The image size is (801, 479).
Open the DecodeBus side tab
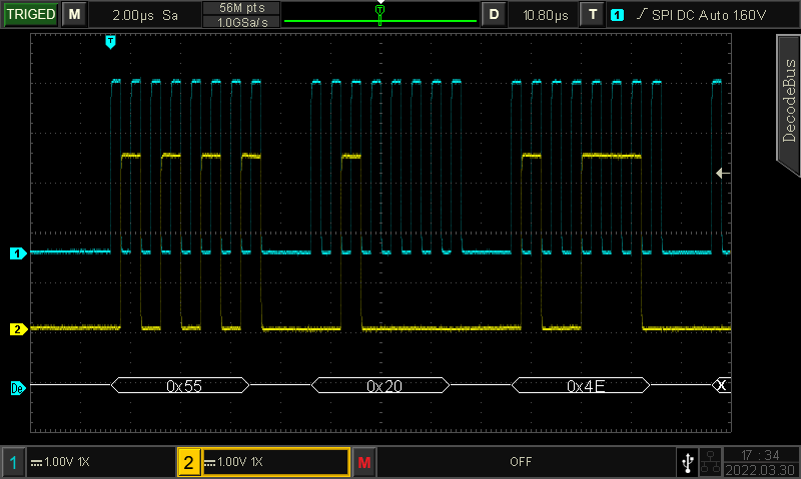point(788,98)
